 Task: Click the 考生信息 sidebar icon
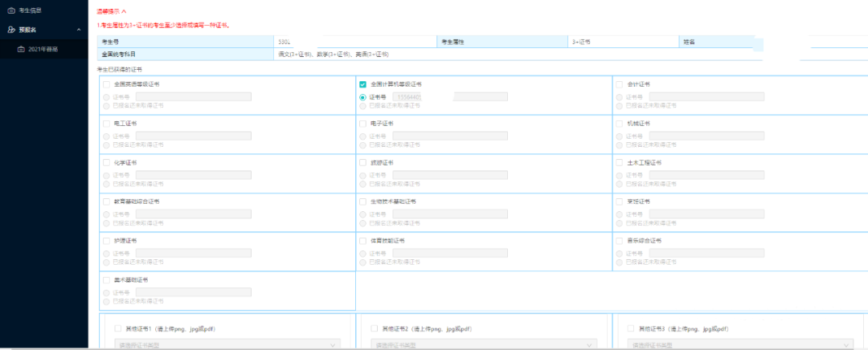point(11,10)
